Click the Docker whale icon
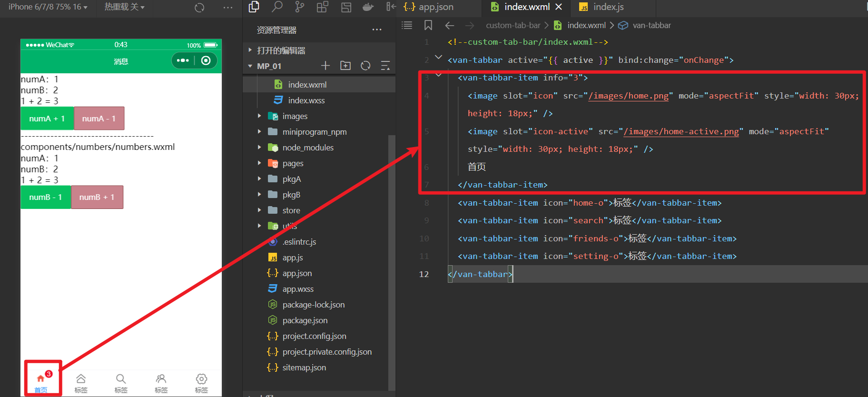The height and width of the screenshot is (397, 868). (x=368, y=7)
